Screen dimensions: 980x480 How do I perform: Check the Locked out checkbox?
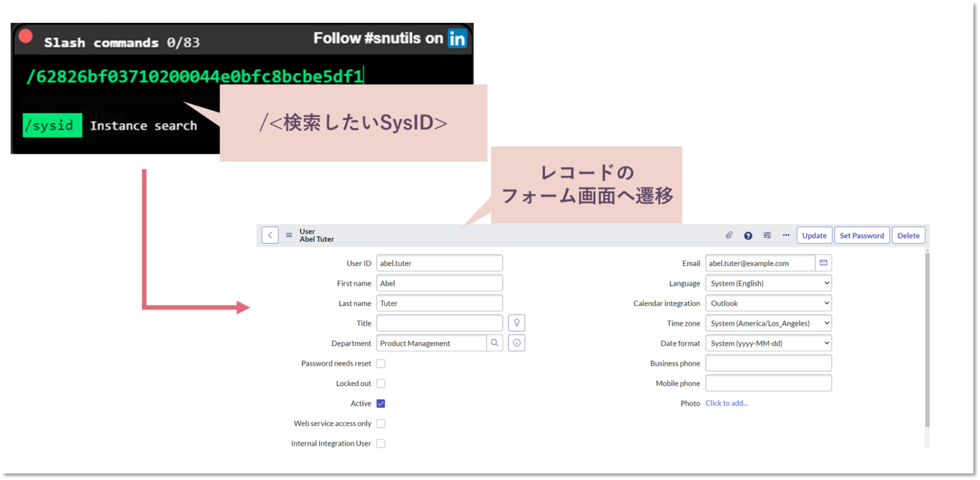coord(380,383)
